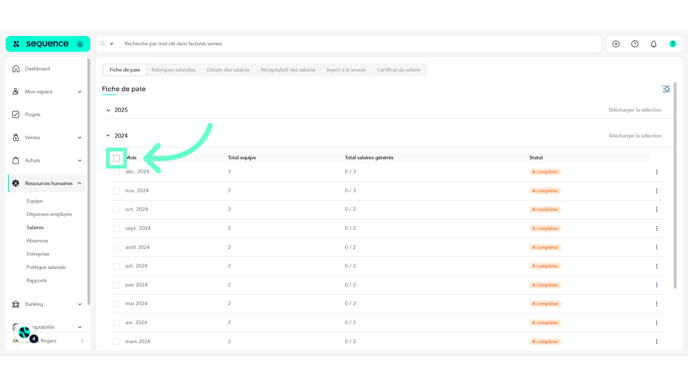Expand the Achats chevron
Screen dimensions: 688x387
79,161
